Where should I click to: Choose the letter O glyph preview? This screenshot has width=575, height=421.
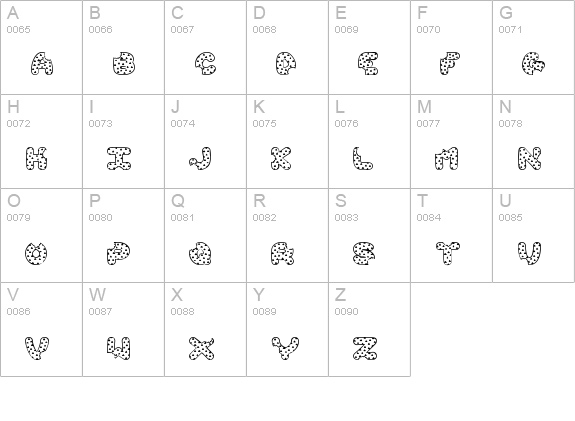pos(36,253)
